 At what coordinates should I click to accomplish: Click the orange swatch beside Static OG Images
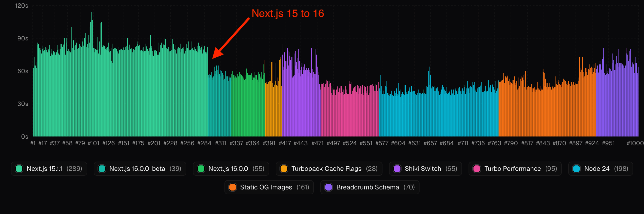233,187
